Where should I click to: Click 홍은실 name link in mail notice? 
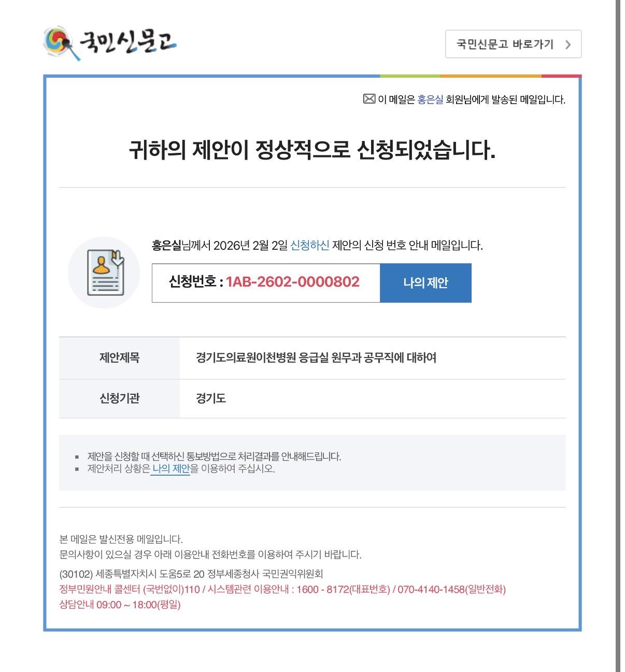(430, 99)
